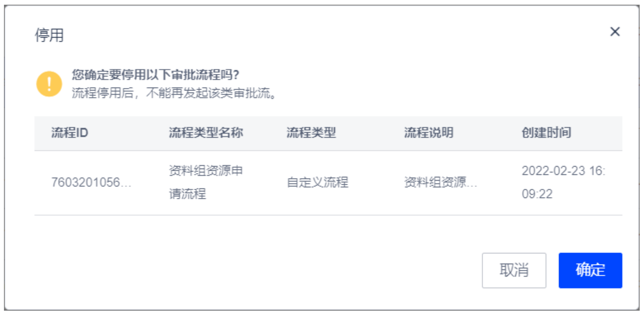Click the yellow exclamation warning icon
The width and height of the screenshot is (644, 320).
49,84
